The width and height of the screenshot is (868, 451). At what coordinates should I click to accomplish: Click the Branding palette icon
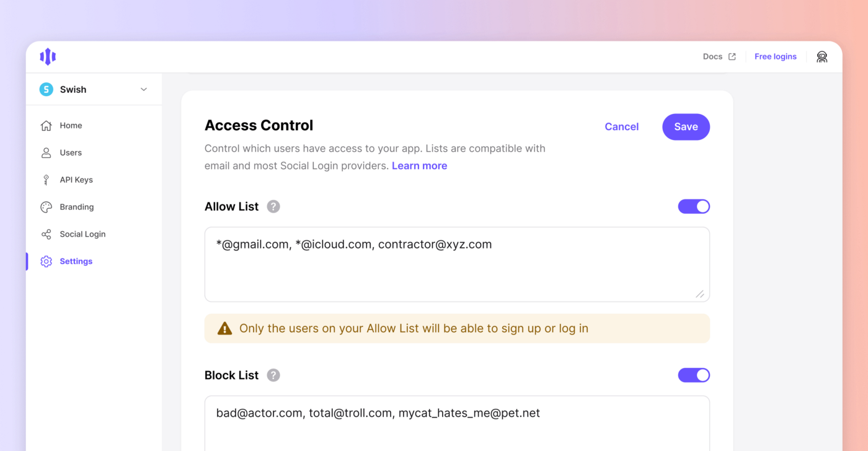(46, 207)
